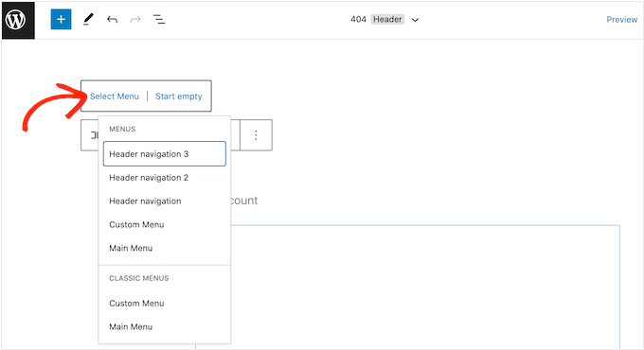
Task: Select the pencil Tools icon
Action: (88, 19)
